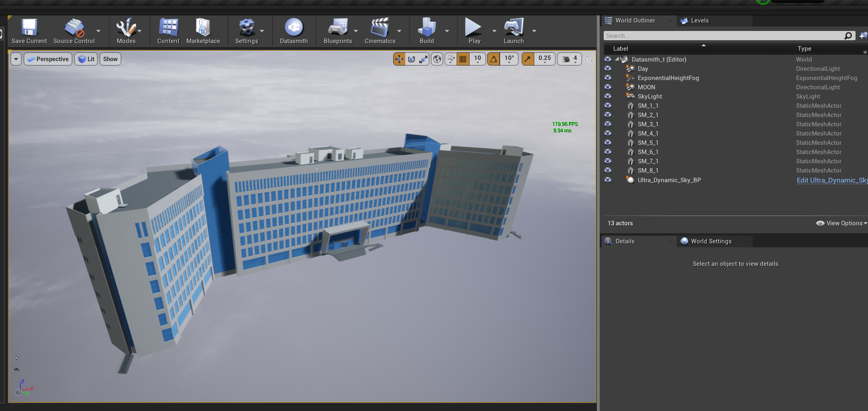This screenshot has height=411, width=868.
Task: Hide the MOON directional light
Action: point(608,87)
